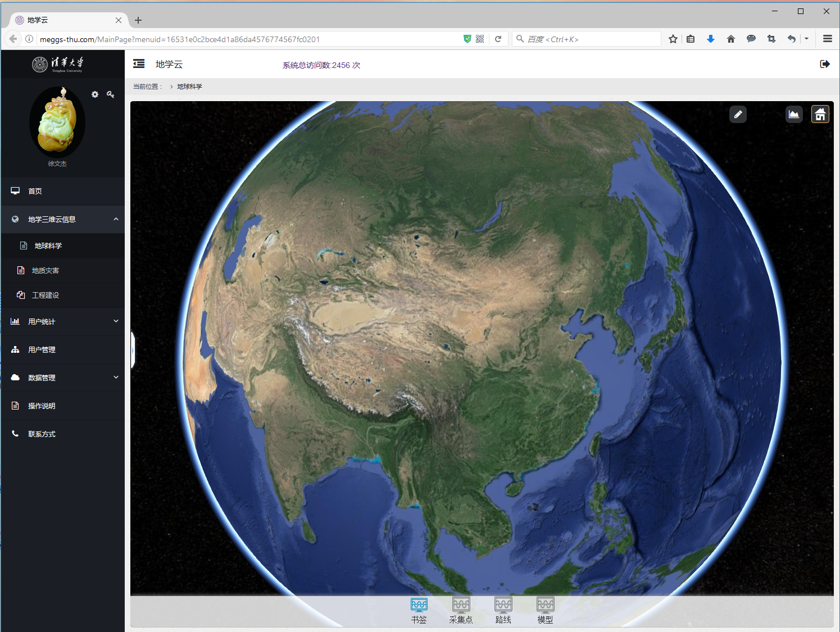Open 操作说明 instructions page

42,406
